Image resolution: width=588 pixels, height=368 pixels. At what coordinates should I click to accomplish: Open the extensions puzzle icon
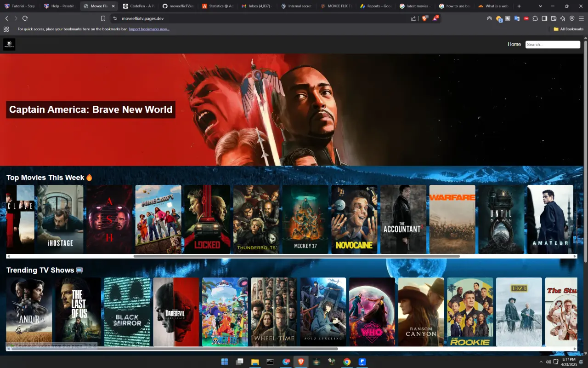coord(535,18)
